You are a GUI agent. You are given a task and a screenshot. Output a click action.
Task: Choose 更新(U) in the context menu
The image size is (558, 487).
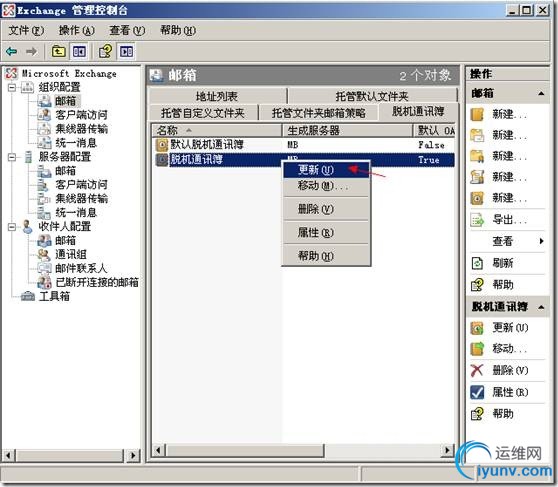(326, 170)
